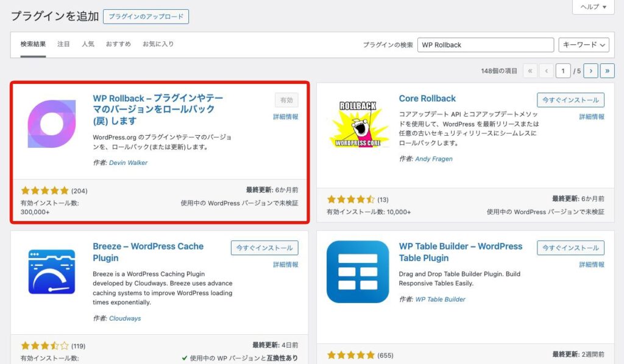Image resolution: width=624 pixels, height=364 pixels.
Task: Open Breeze – WordPress Cache Plugin title
Action: pos(148,252)
